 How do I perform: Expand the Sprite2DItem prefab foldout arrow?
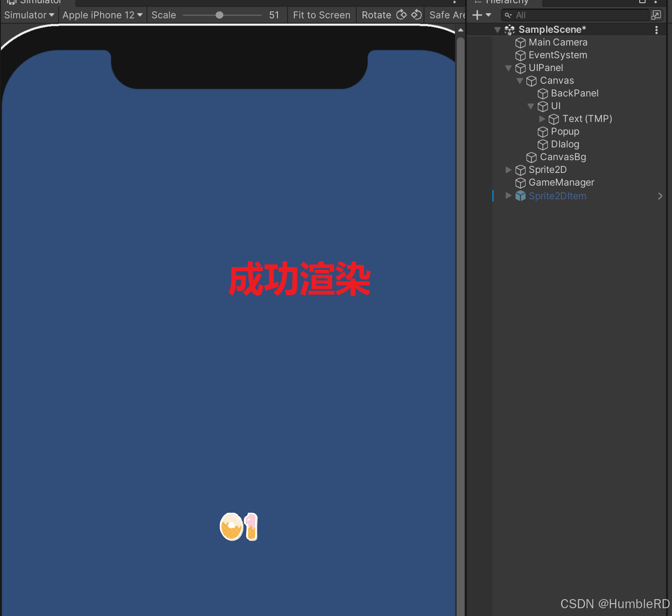tap(508, 196)
